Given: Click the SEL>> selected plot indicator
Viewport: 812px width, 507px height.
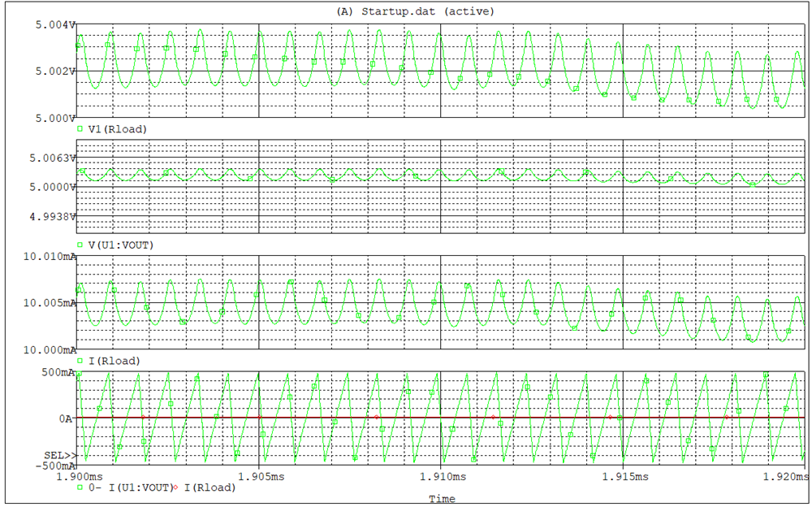Looking at the screenshot, I should tap(60, 455).
